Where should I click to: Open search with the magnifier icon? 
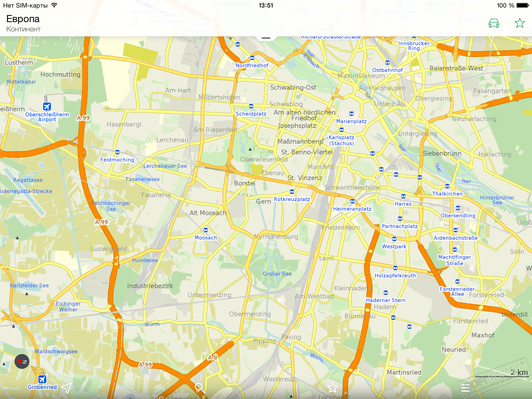coord(200,388)
